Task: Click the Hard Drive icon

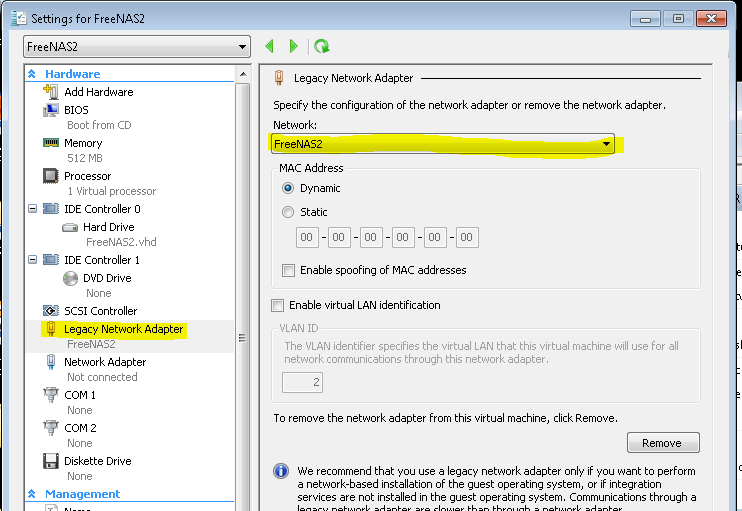Action: click(70, 228)
